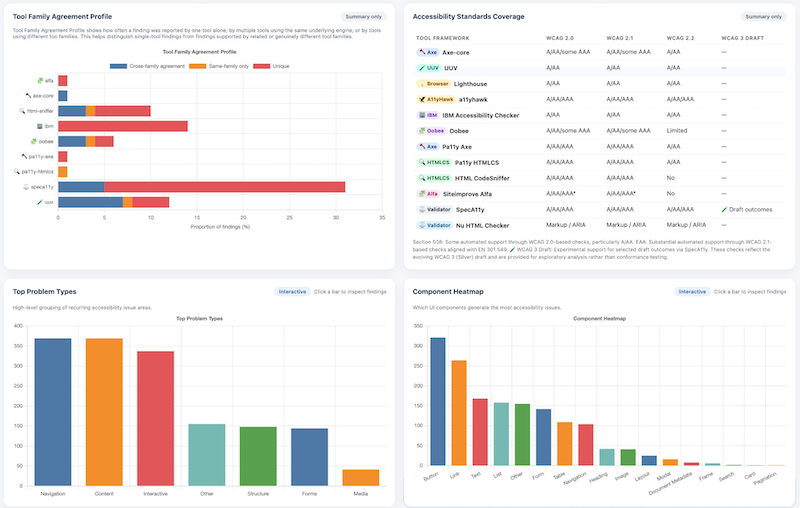Click the Validator badge beside SpecA11y

434,210
